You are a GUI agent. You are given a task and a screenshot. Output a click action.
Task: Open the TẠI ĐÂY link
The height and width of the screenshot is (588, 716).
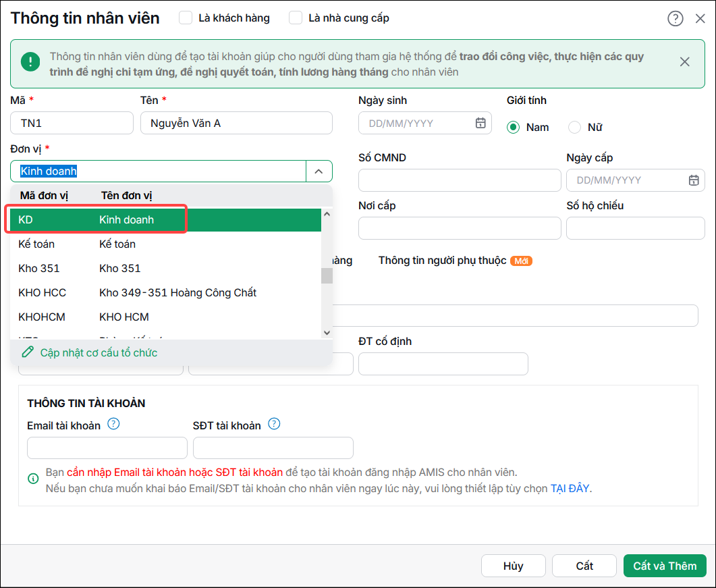[x=570, y=488]
